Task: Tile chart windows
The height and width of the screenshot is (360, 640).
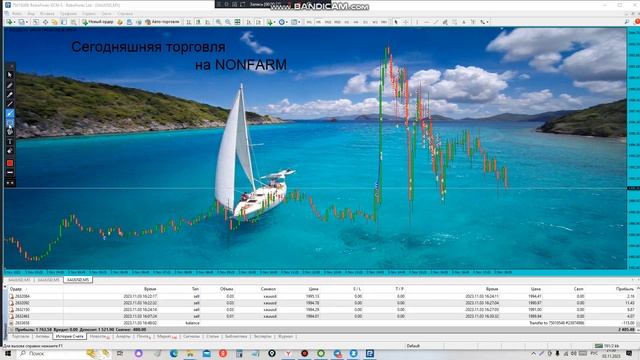Action: [237, 22]
